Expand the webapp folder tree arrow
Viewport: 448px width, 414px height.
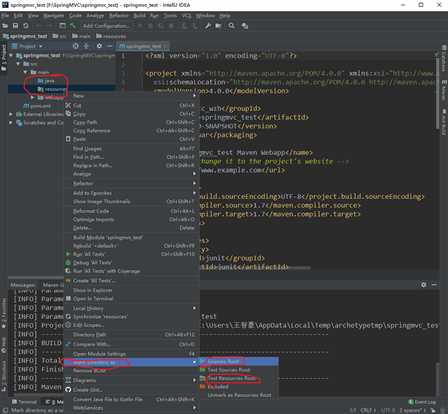pos(32,98)
